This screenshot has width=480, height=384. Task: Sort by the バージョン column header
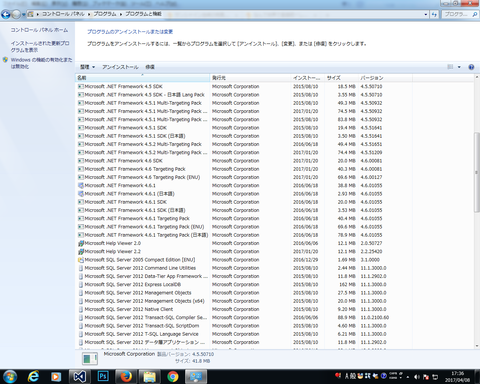tap(386, 78)
